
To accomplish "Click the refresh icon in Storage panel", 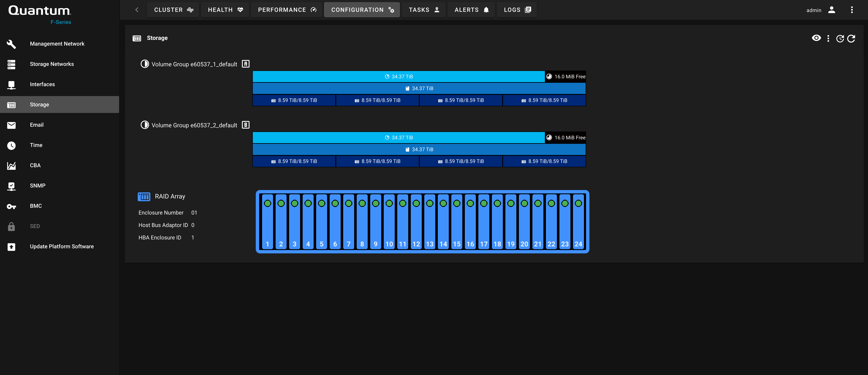I will (x=851, y=38).
